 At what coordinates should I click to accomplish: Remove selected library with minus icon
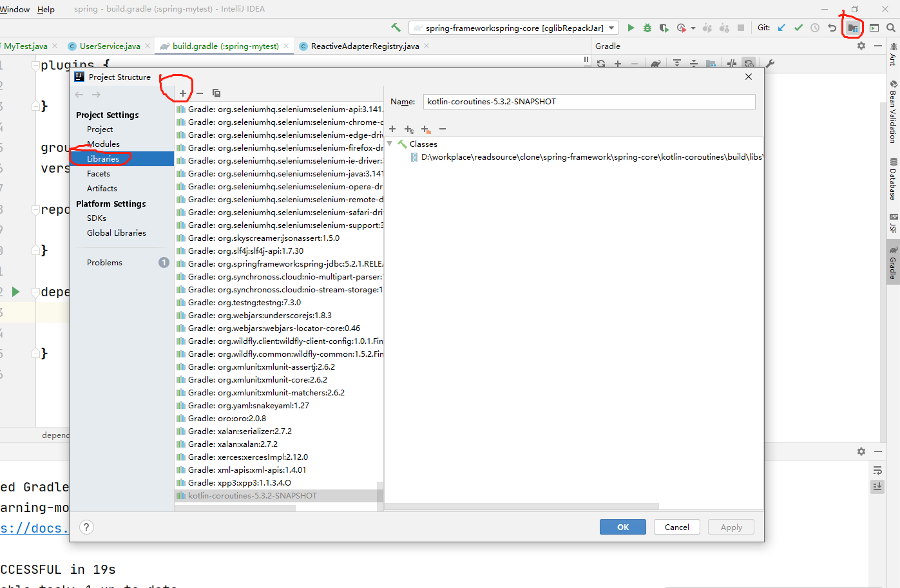[200, 93]
